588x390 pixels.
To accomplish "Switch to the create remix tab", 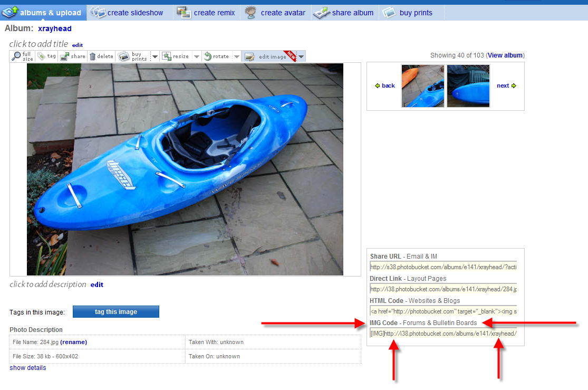I will (207, 13).
